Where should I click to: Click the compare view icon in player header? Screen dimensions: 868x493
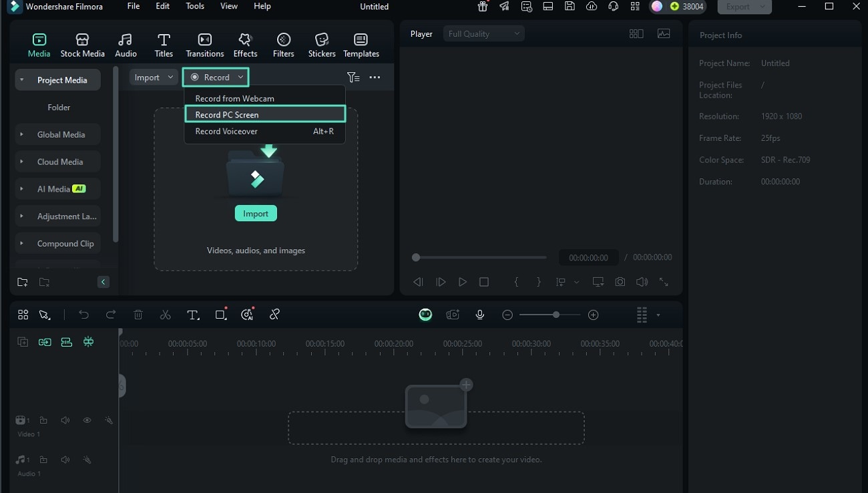tap(636, 33)
